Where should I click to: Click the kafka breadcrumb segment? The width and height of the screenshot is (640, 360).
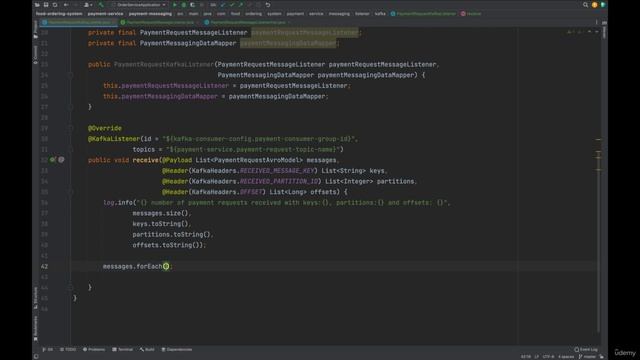[380, 14]
